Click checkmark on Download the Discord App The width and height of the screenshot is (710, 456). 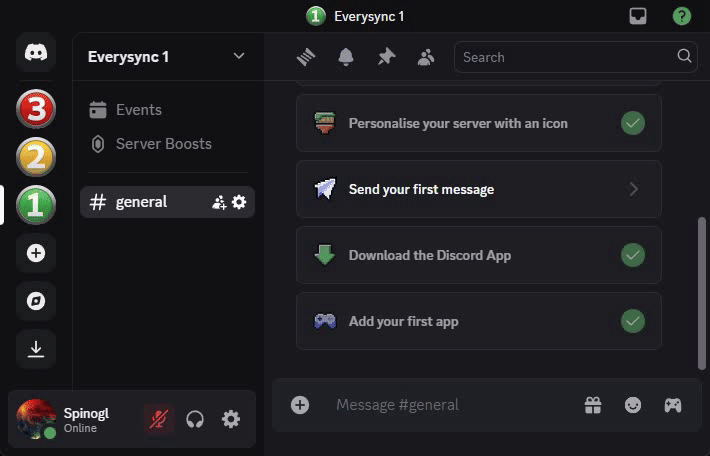tap(633, 255)
